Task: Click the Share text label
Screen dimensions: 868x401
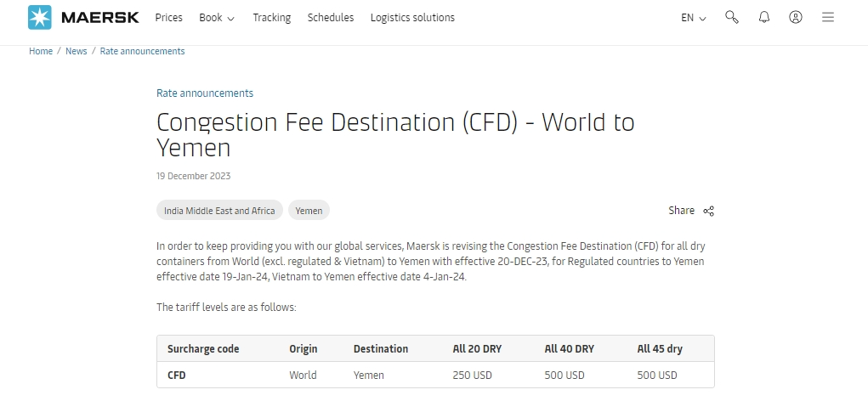Action: [x=681, y=211]
